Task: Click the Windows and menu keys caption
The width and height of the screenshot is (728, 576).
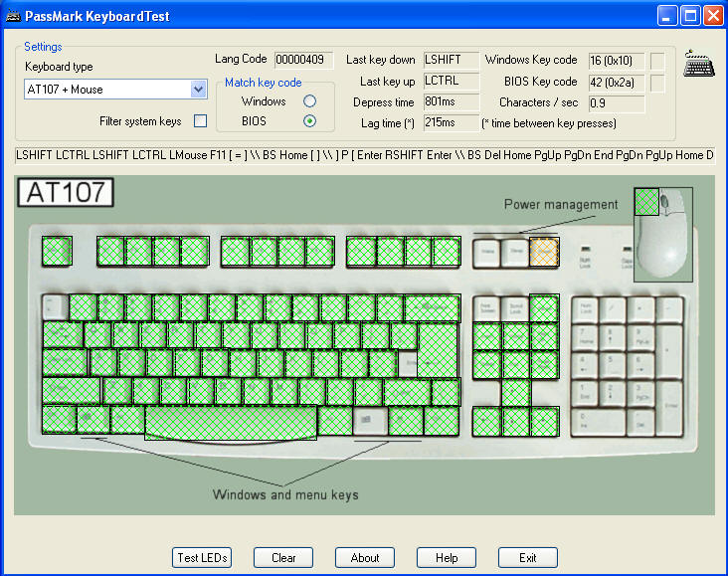Action: pyautogui.click(x=285, y=494)
